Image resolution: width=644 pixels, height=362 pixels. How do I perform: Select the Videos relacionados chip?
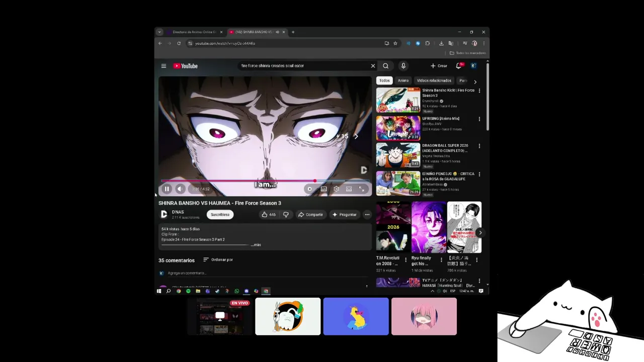pyautogui.click(x=434, y=80)
